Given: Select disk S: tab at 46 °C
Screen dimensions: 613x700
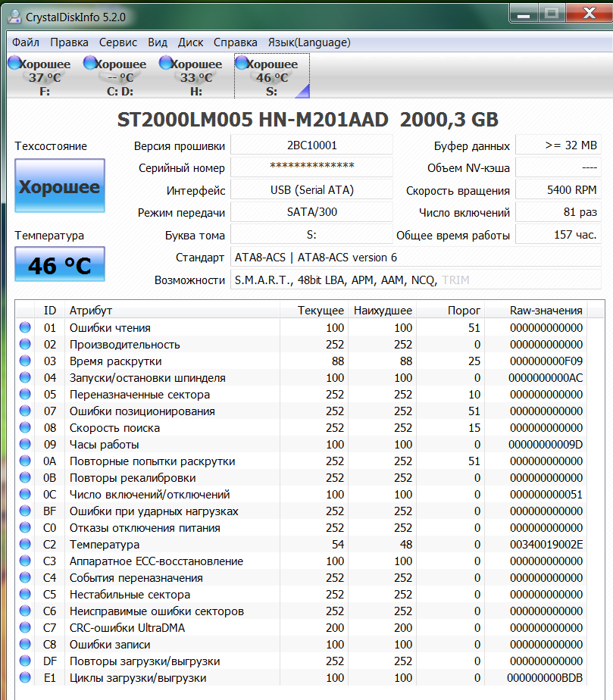Looking at the screenshot, I should coord(272,77).
